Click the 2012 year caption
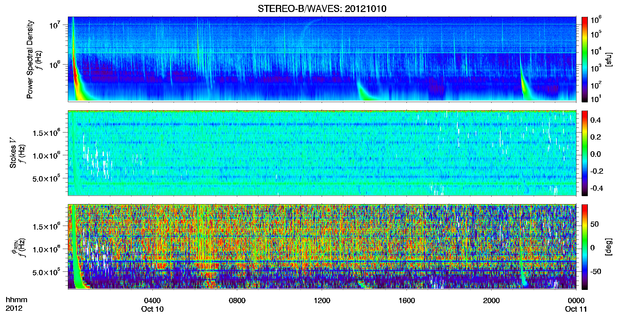The image size is (644, 332). point(14,308)
